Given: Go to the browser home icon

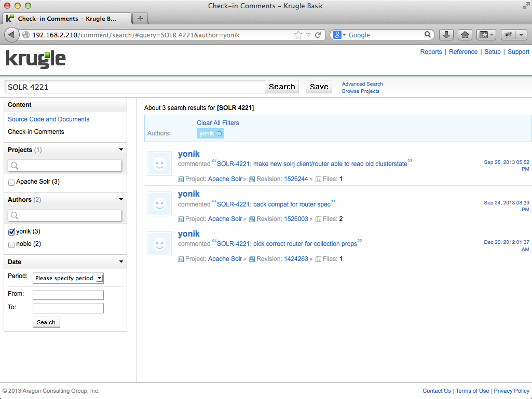Looking at the screenshot, I should [x=465, y=35].
